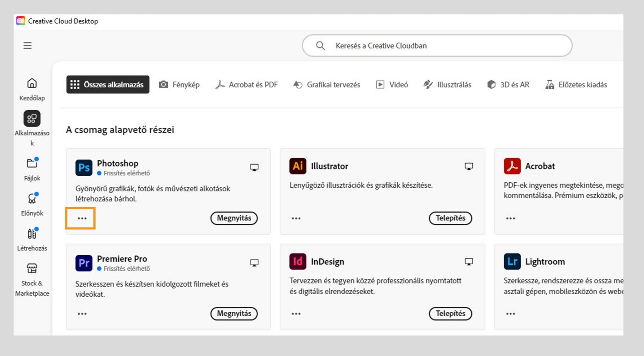This screenshot has width=644, height=356.
Task: Expand Photoshop more options ellipsis
Action: point(82,218)
